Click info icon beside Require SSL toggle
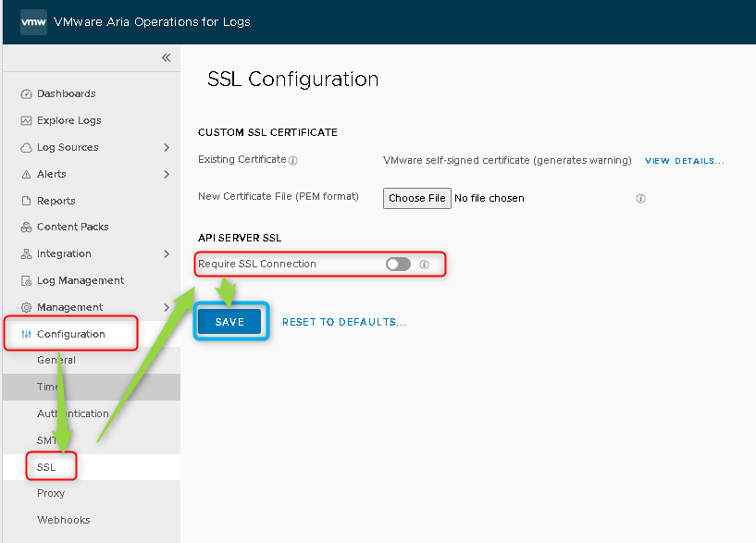This screenshot has height=543, width=756. coord(425,265)
